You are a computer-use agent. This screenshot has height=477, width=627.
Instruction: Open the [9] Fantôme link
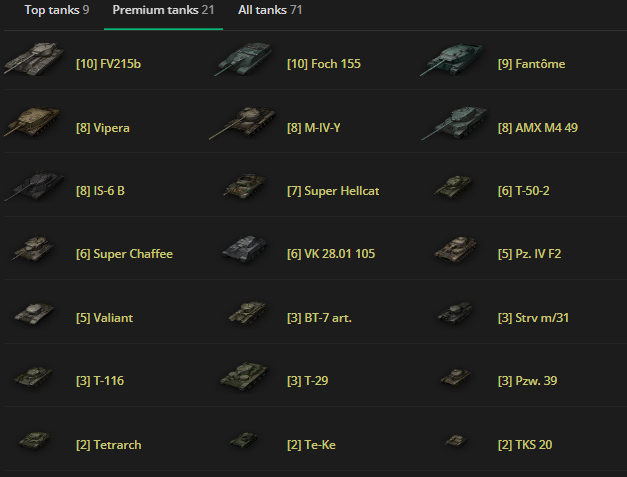coord(531,64)
